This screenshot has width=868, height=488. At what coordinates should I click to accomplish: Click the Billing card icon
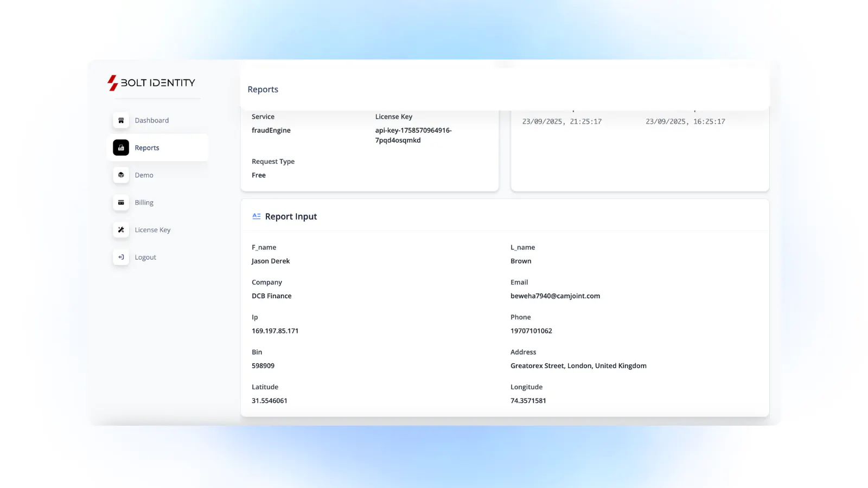coord(121,202)
